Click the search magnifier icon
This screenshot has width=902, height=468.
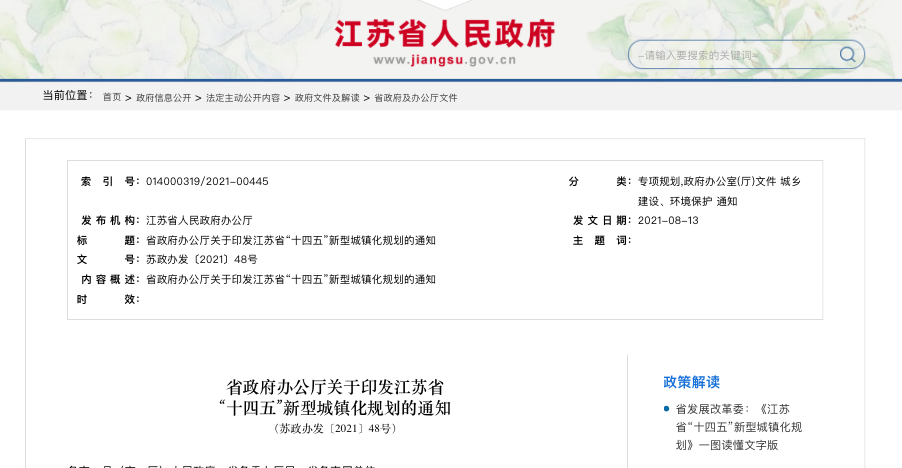coord(847,55)
